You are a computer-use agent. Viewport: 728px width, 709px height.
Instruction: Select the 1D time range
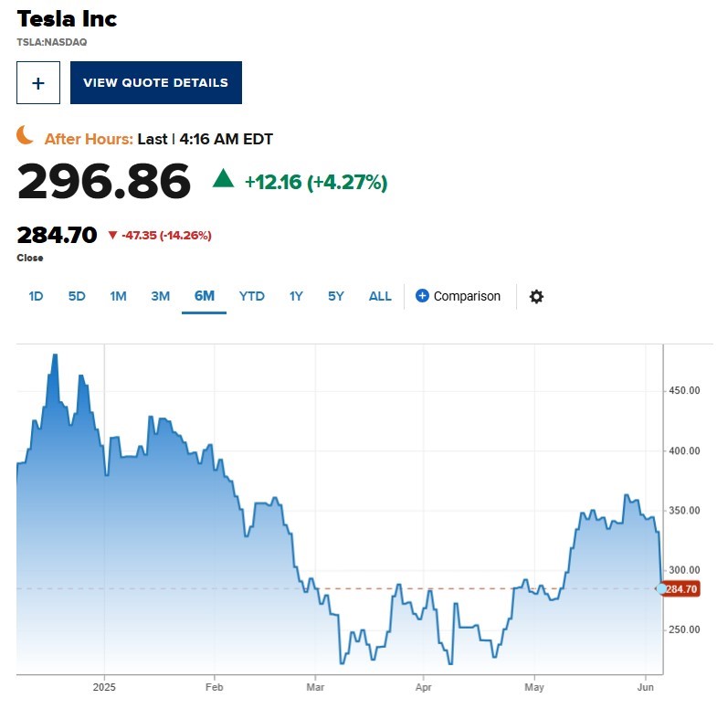tap(37, 296)
